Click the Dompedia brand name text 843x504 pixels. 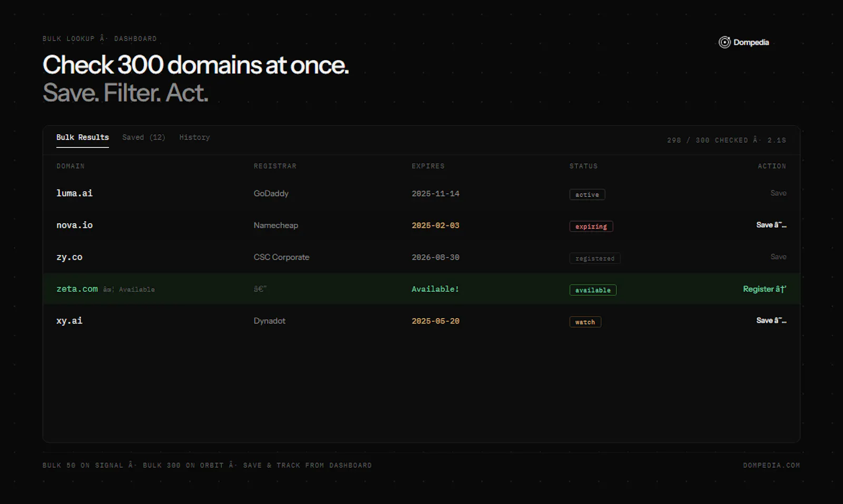click(x=751, y=42)
